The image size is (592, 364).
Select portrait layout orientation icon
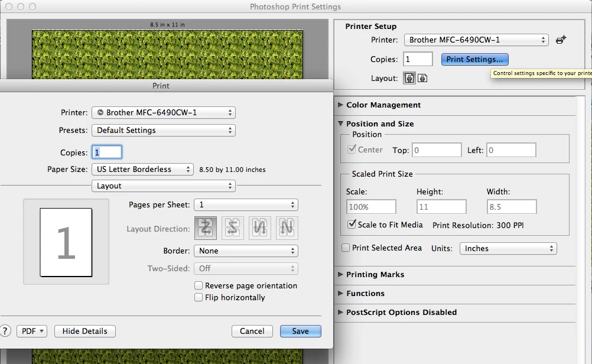[409, 78]
